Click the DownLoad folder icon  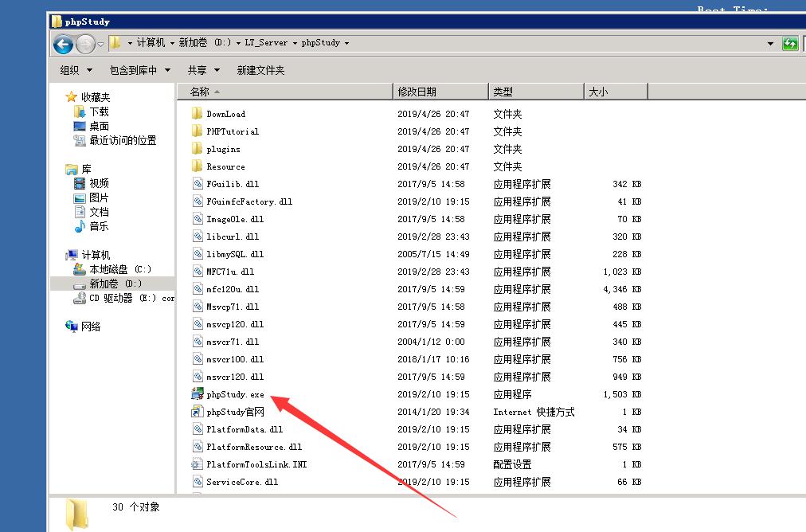pos(198,114)
